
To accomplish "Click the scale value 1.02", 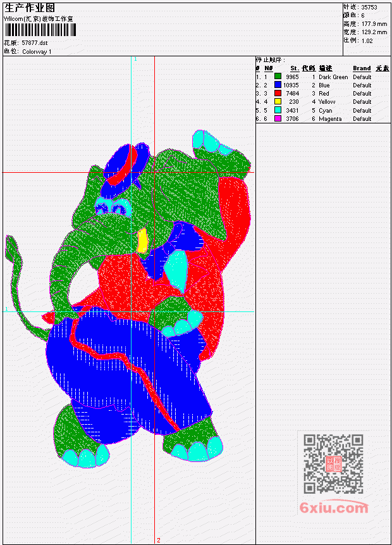I will point(367,41).
